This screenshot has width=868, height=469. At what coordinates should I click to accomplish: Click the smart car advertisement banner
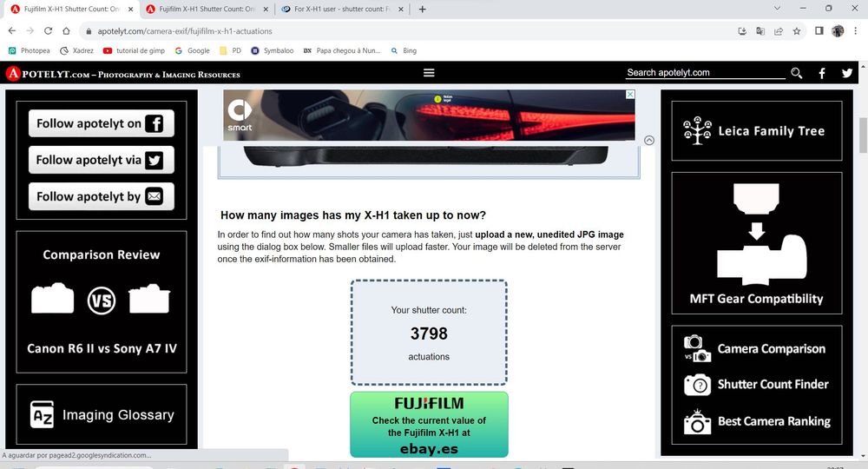click(x=429, y=116)
